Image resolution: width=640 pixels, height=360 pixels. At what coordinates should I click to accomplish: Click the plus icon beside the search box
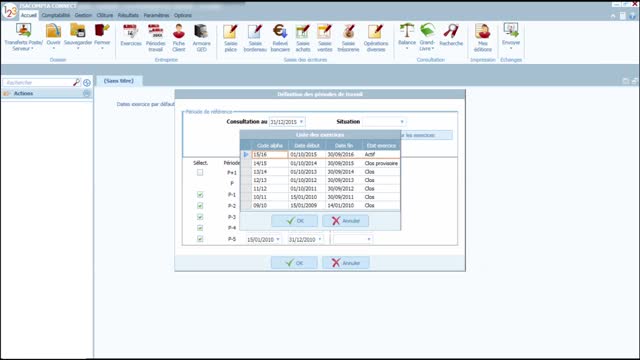tap(87, 83)
